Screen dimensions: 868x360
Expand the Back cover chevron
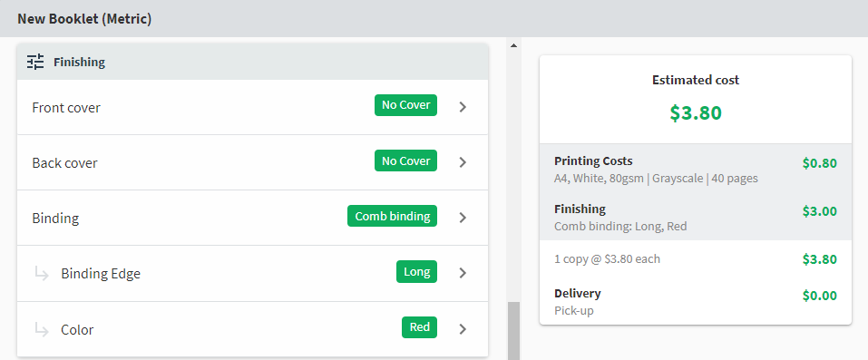(x=463, y=162)
